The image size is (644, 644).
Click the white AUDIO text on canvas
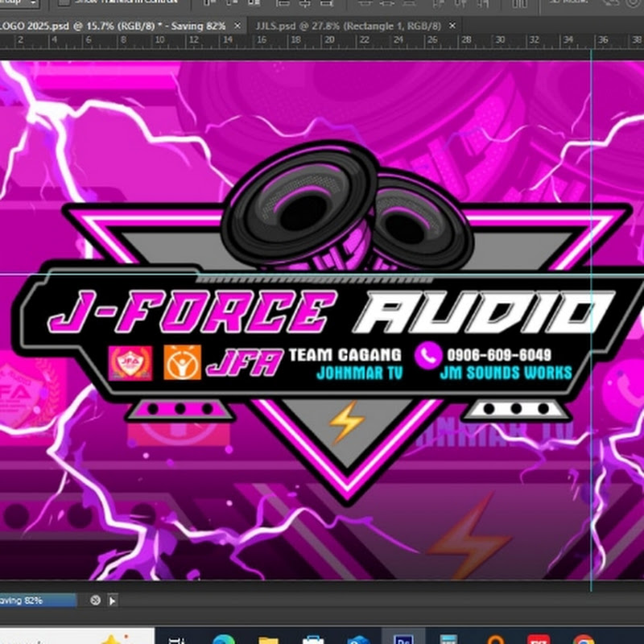pos(483,312)
